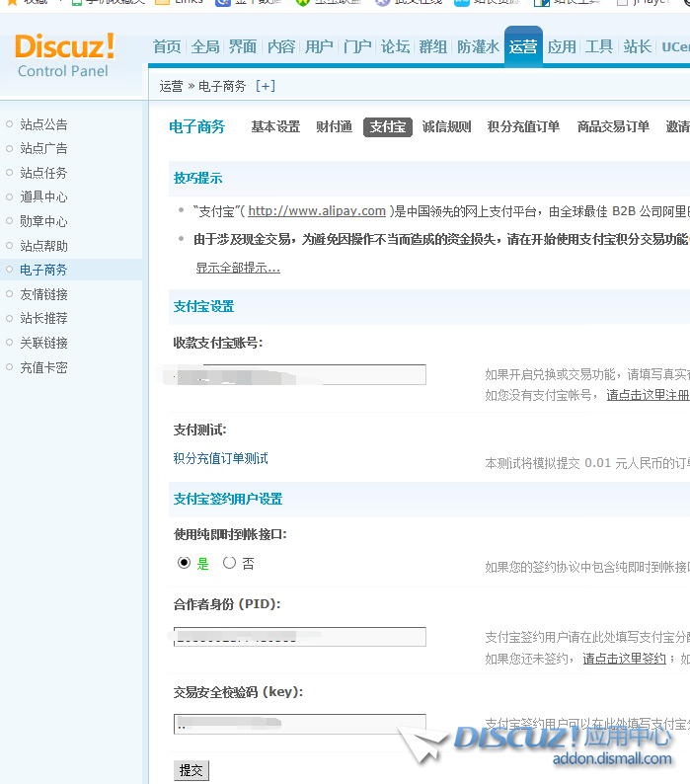Switch to the 基本设置 sub-tab
This screenshot has height=784, width=690.
coord(275,127)
